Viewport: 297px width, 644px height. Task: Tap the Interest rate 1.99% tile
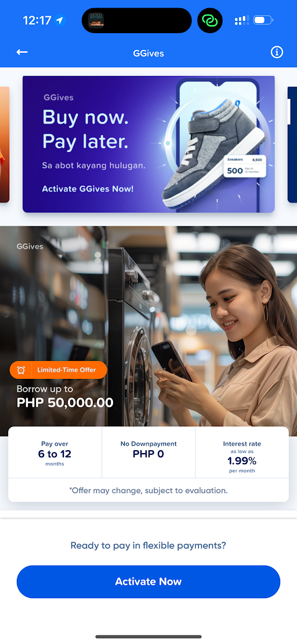pos(242,452)
